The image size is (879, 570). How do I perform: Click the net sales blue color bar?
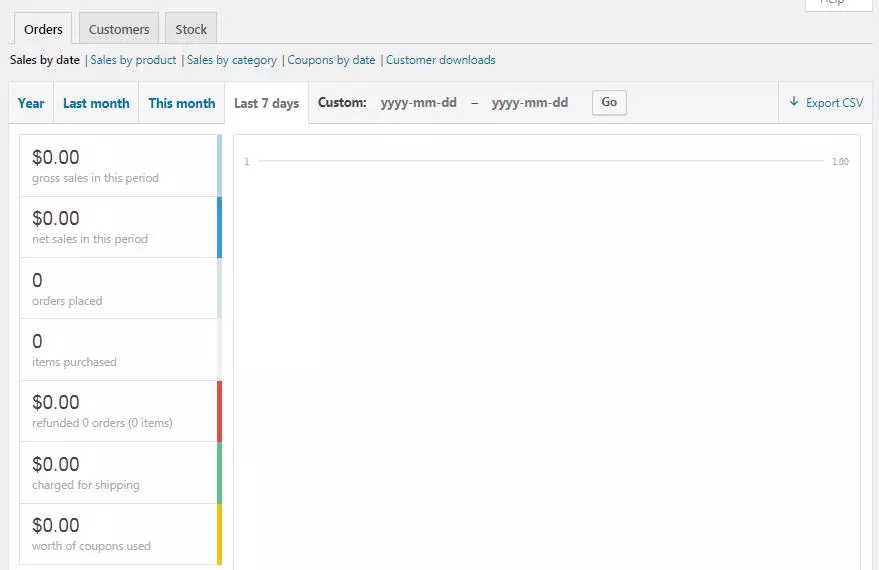(x=219, y=227)
